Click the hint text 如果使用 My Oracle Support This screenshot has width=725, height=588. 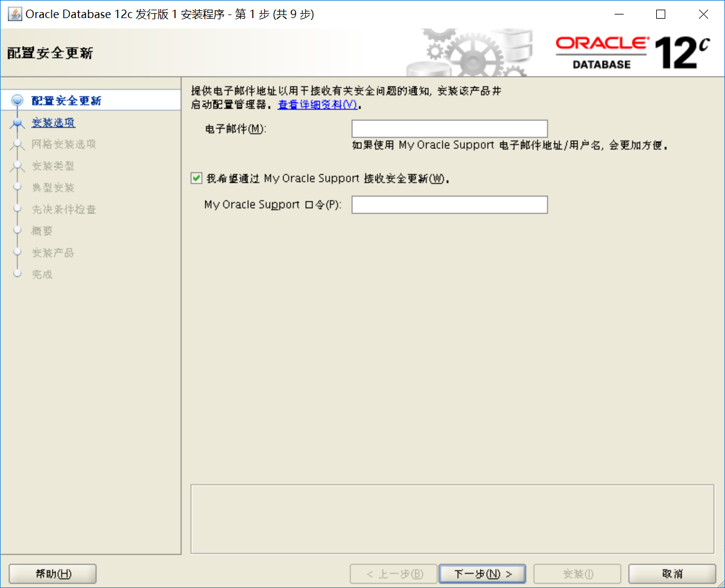click(511, 145)
